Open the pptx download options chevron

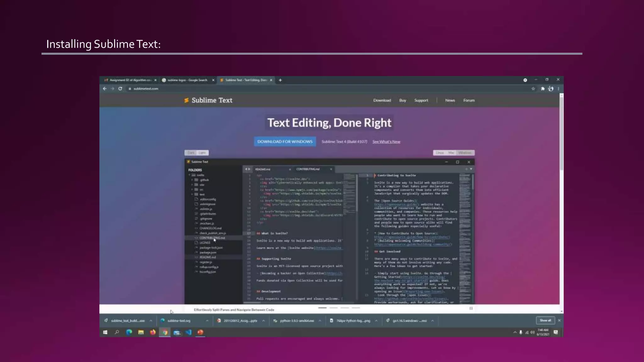[264, 321]
